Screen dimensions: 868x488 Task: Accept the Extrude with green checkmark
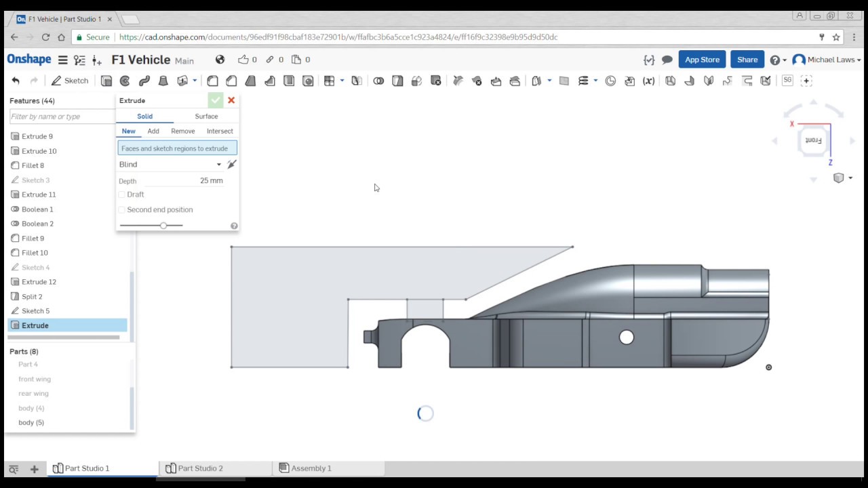click(215, 100)
